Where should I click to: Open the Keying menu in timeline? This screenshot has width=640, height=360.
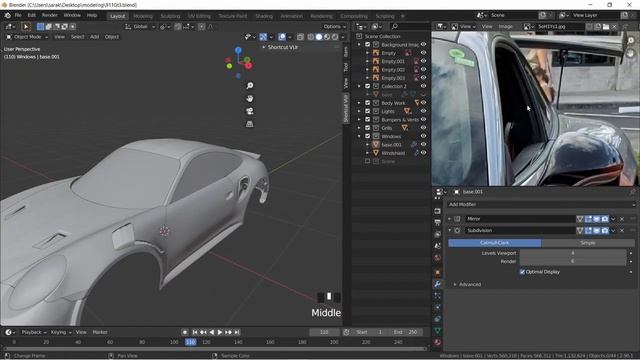(60, 332)
